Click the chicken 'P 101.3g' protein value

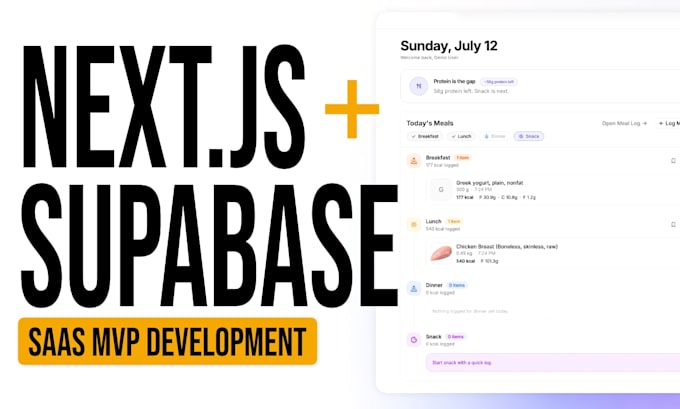pyautogui.click(x=489, y=261)
